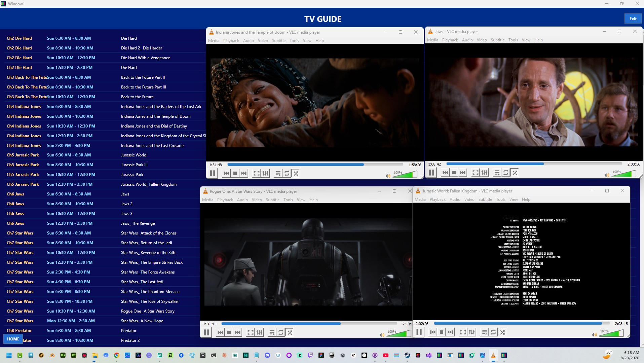Viewport: 644px width, 363px height.
Task: Stop playback in the Jurassic World window
Action: point(442,332)
